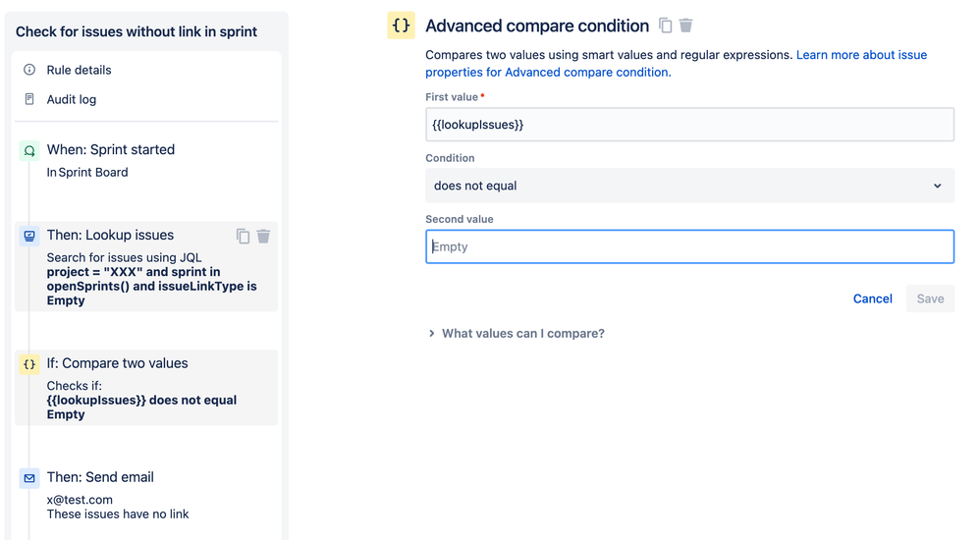
Task: Click the Audit log document icon
Action: (29, 99)
